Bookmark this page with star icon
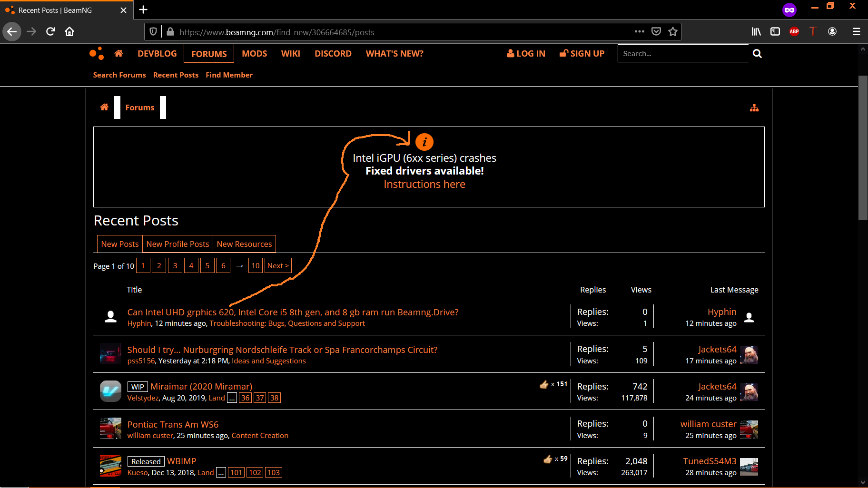Viewport: 868px width, 488px height. pyautogui.click(x=673, y=32)
